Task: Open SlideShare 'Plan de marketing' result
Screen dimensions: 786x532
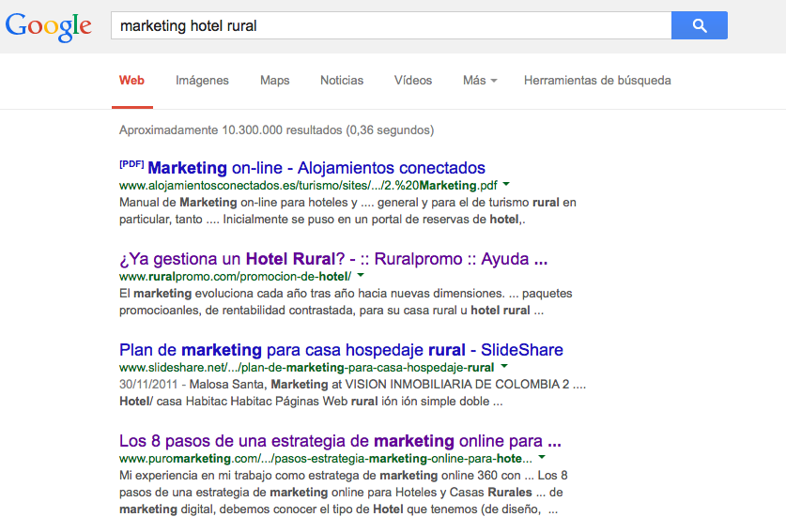Action: (341, 350)
